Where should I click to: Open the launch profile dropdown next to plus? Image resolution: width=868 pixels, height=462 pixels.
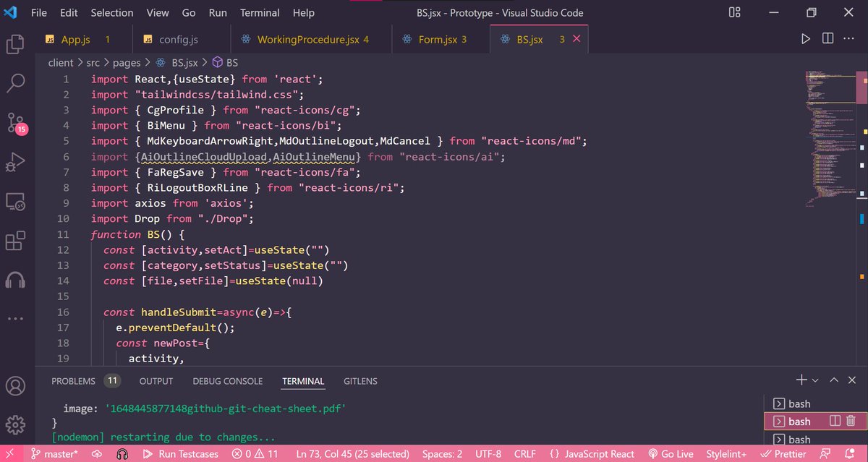pos(815,380)
